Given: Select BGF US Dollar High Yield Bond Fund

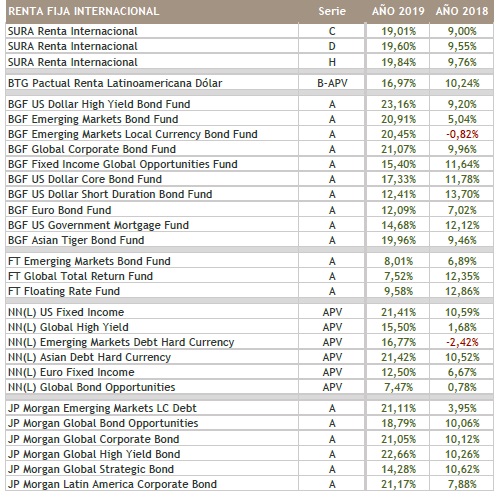Looking at the screenshot, I should pos(99,104).
